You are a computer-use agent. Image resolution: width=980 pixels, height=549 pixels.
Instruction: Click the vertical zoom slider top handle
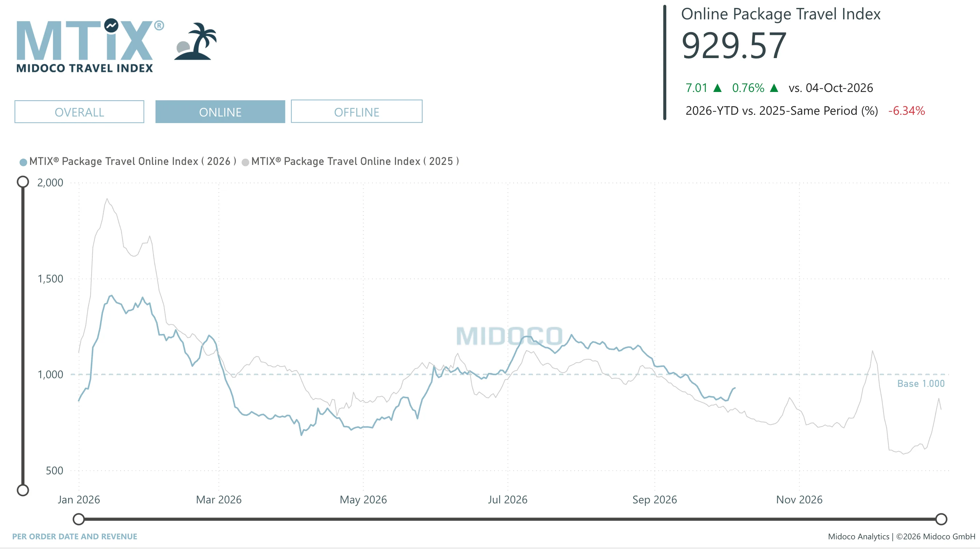click(x=23, y=182)
